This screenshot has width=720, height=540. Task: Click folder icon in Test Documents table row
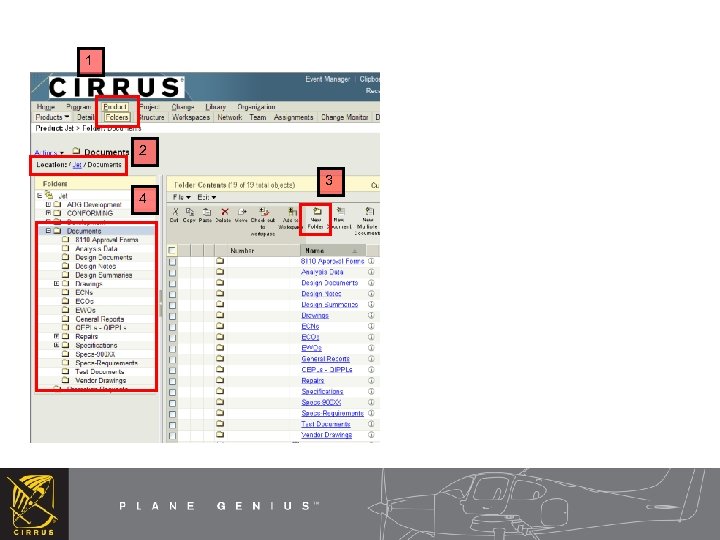point(220,423)
